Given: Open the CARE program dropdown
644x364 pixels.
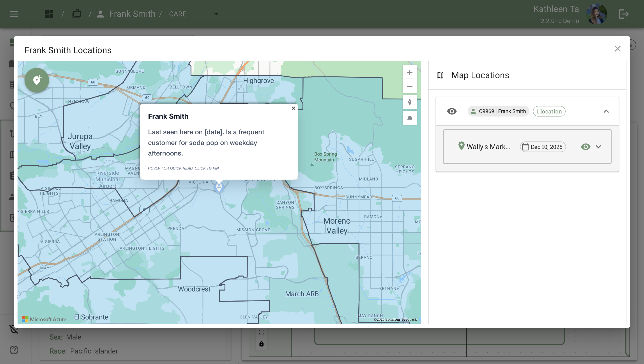Looking at the screenshot, I should [195, 14].
